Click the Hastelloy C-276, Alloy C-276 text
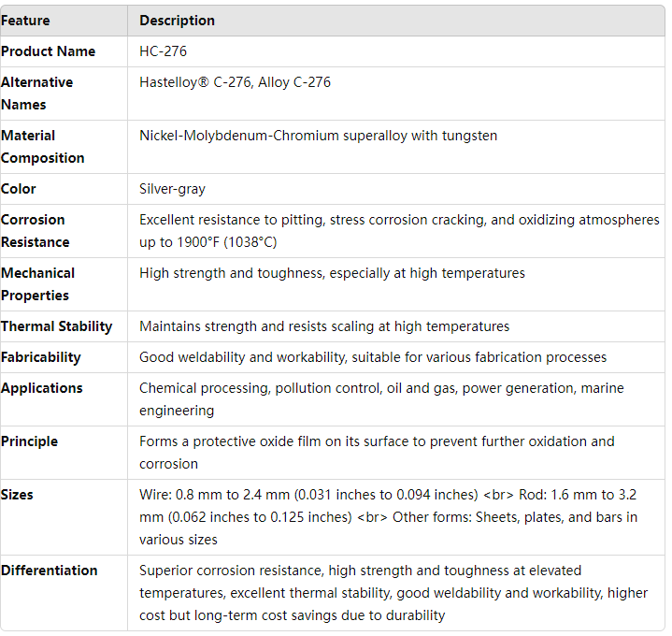 [235, 82]
